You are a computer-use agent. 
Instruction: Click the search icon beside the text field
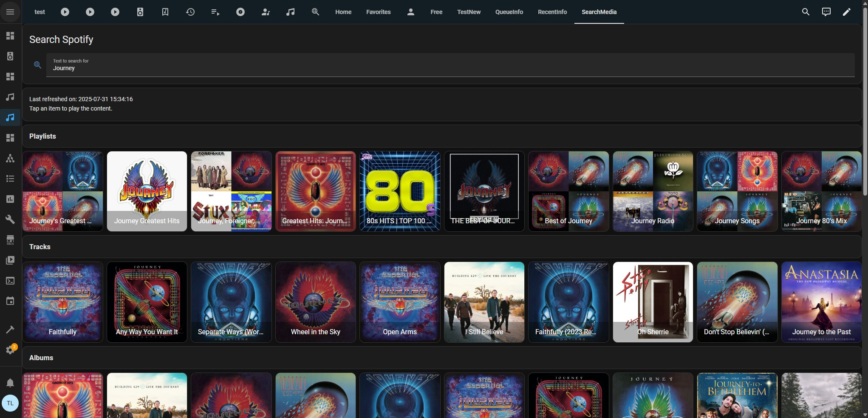37,65
